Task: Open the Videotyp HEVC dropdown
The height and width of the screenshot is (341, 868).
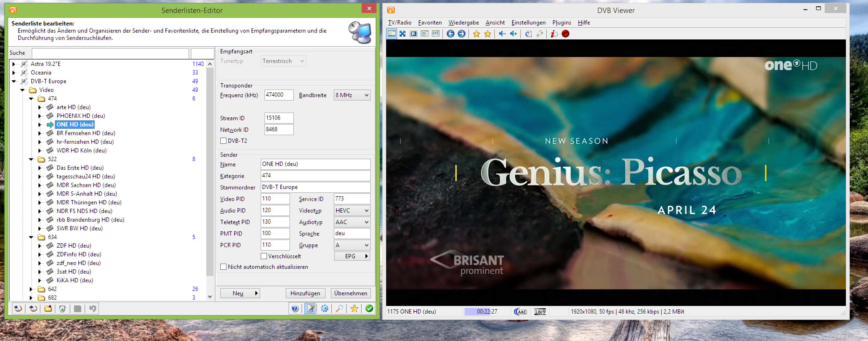Action: (x=352, y=211)
